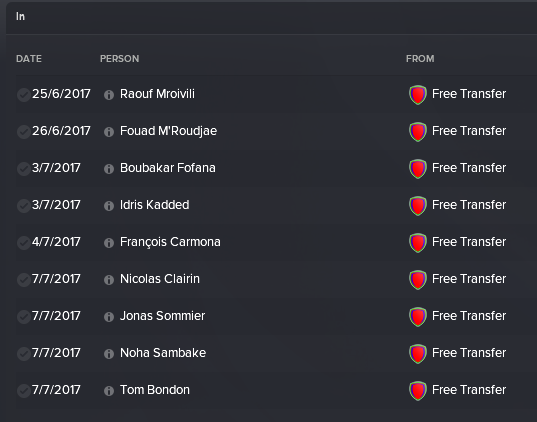Click info icon next to Fouad M'Roudjae

[x=109, y=132]
